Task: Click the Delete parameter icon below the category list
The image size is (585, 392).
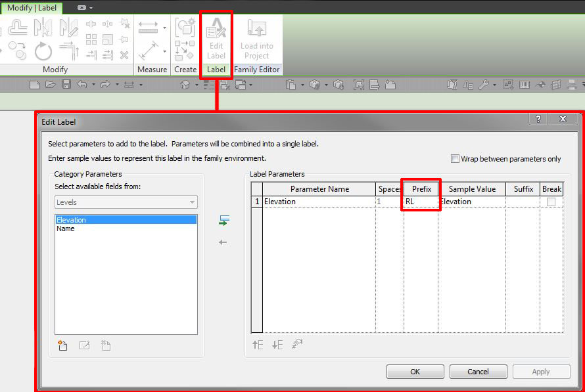Action: [x=106, y=345]
